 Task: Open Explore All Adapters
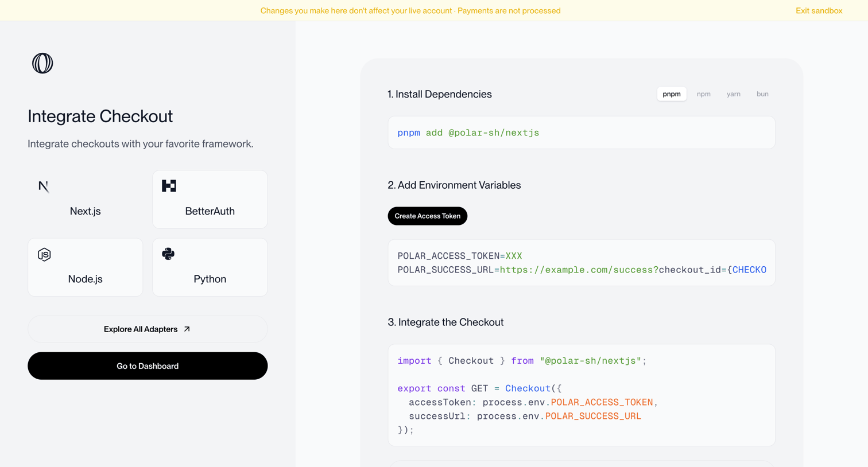[x=148, y=329]
